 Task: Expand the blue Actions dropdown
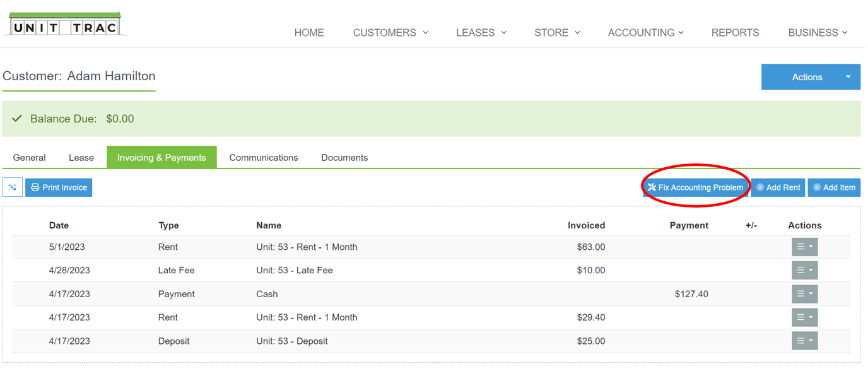click(x=811, y=77)
